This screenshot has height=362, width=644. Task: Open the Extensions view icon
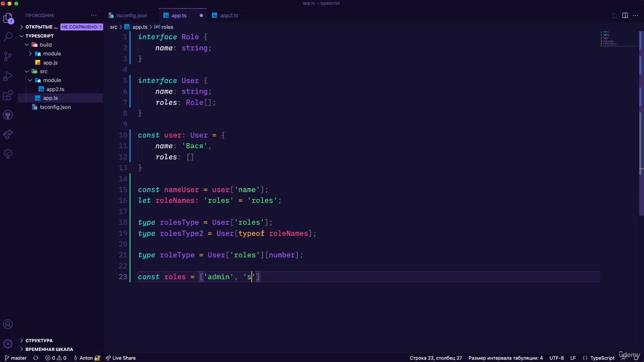point(8,96)
